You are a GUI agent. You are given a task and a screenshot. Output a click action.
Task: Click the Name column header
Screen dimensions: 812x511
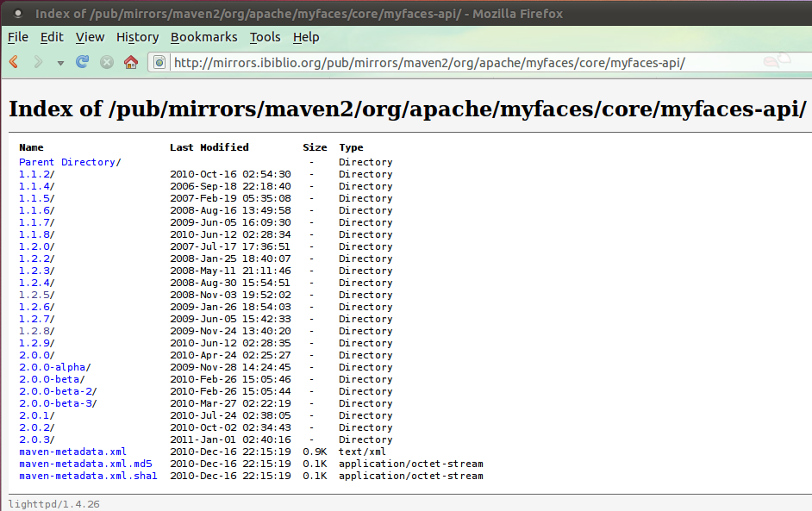[31, 147]
